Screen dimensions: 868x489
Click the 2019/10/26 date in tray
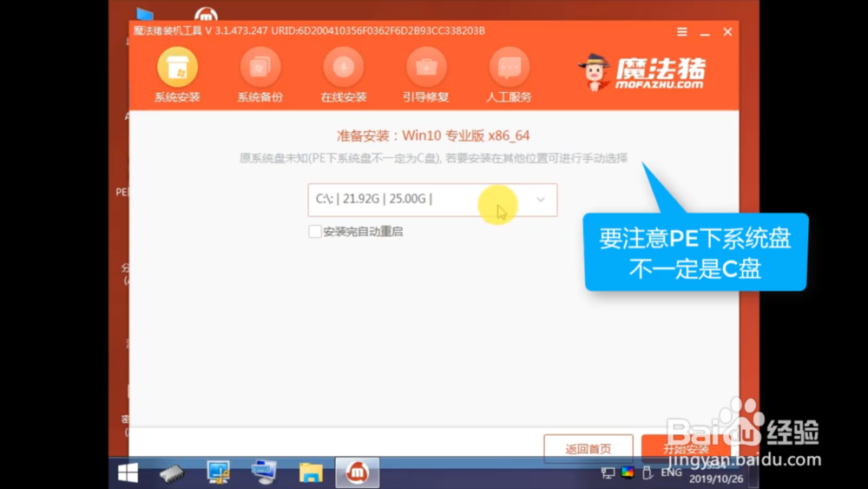tap(716, 479)
